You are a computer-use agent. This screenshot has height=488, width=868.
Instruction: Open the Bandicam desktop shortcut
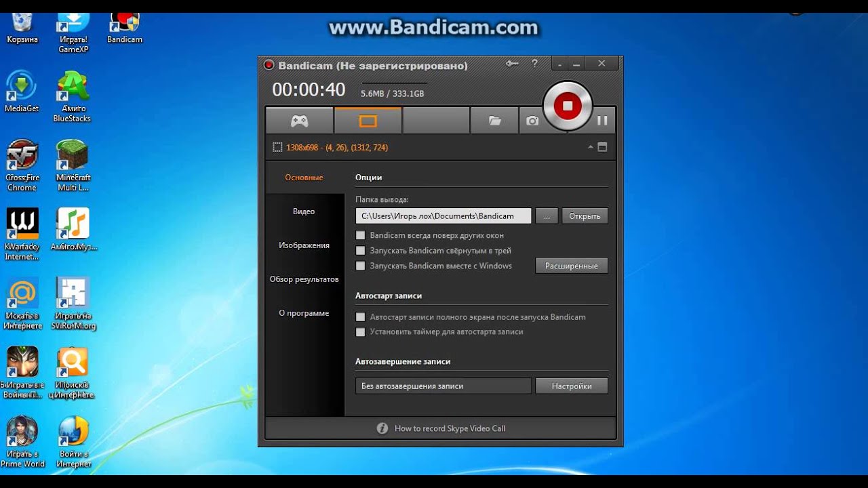click(125, 27)
